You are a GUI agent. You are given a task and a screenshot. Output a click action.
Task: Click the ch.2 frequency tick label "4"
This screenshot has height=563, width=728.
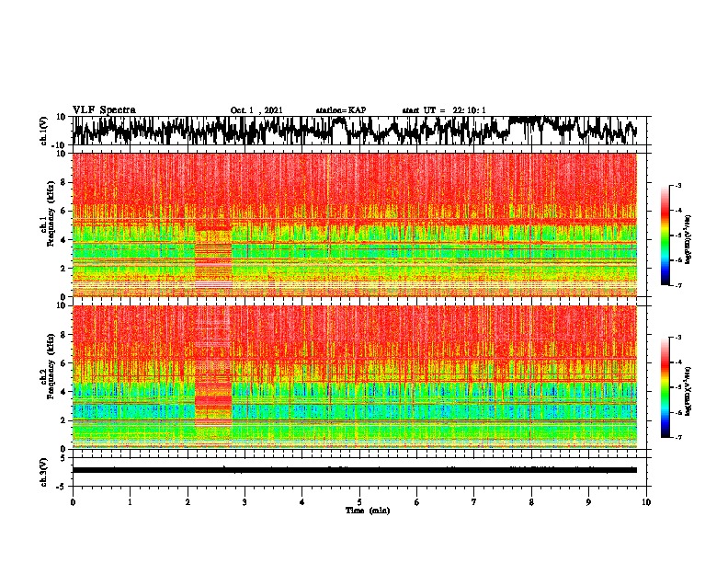[64, 392]
